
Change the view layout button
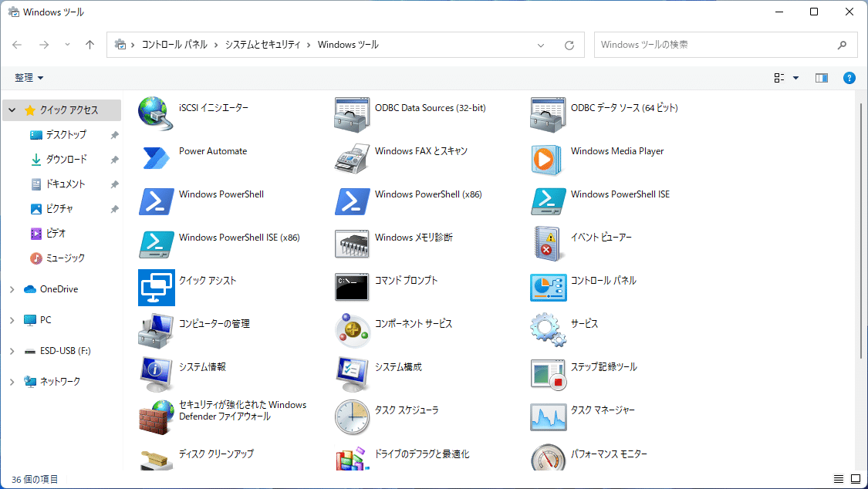click(778, 78)
